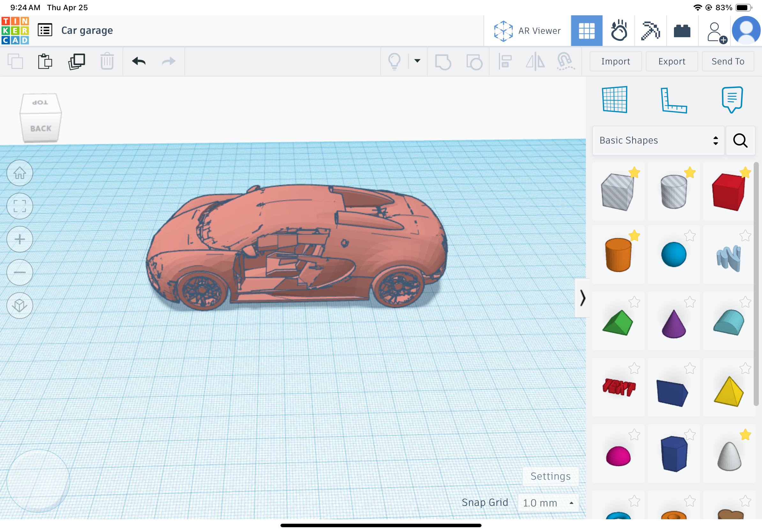
Task: Switch to Blocks pickaxe view
Action: (x=651, y=31)
